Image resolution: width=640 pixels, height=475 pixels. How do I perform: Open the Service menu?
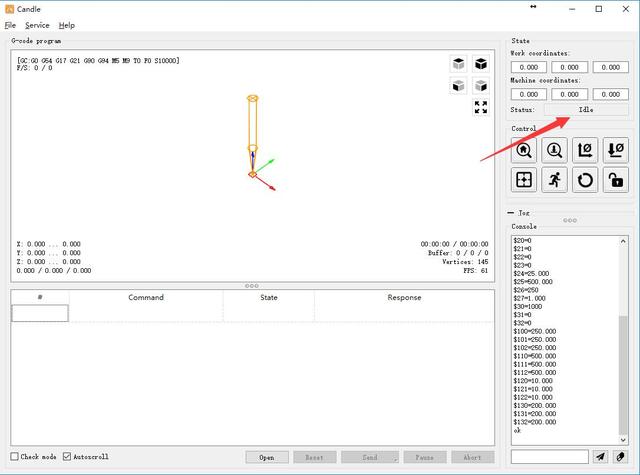[x=37, y=25]
